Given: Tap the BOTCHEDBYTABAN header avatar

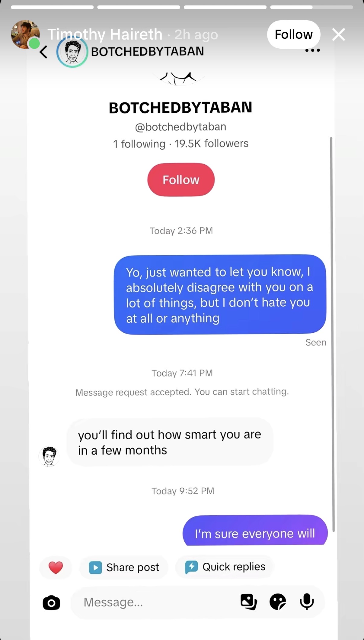Looking at the screenshot, I should point(72,52).
